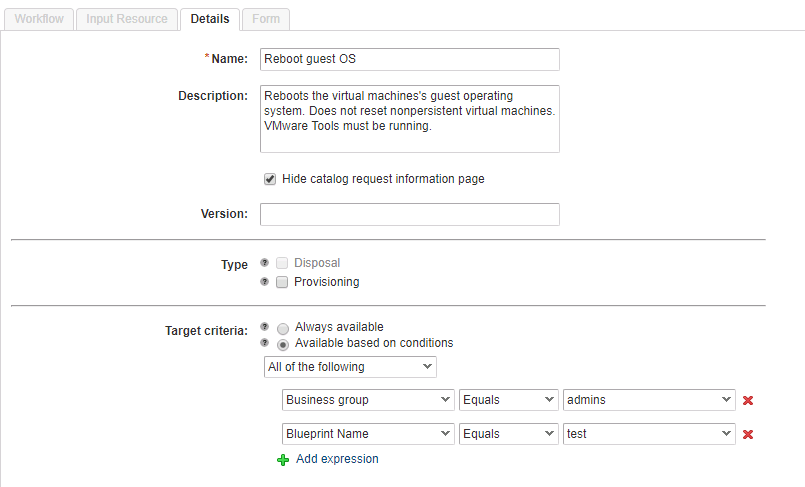Click the green plus Add expression icon
Image resolution: width=805 pixels, height=487 pixels.
[283, 460]
